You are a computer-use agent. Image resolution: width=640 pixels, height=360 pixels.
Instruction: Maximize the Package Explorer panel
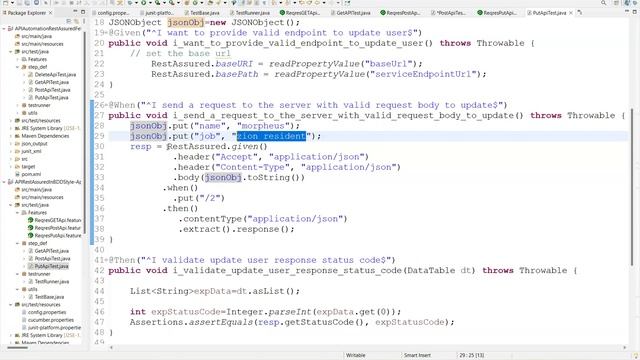coord(83,12)
